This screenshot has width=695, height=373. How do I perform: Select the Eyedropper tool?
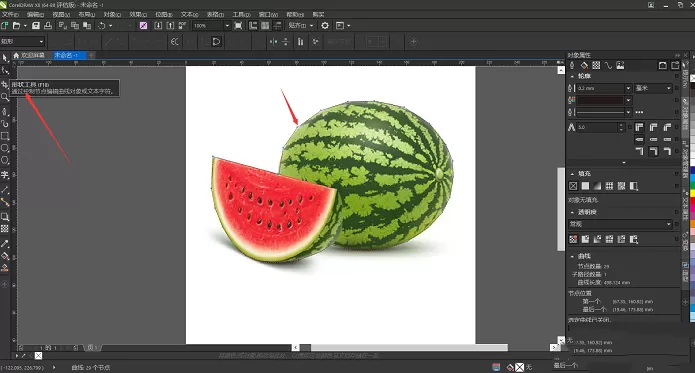click(x=5, y=244)
